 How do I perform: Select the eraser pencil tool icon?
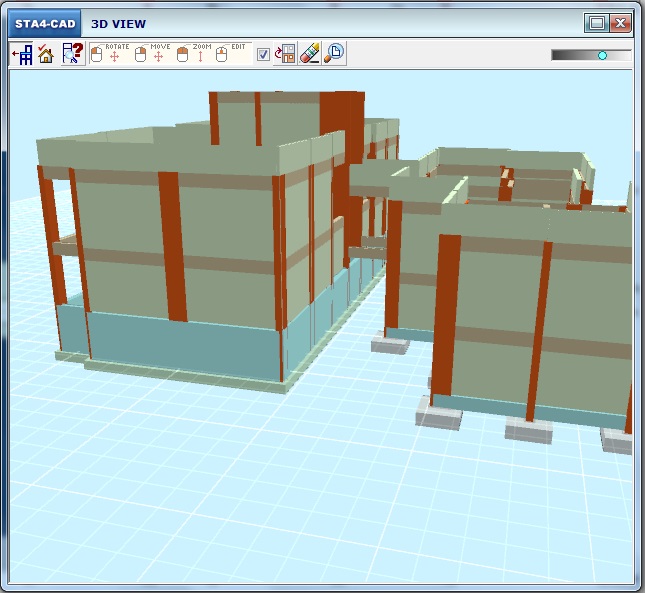pos(310,55)
